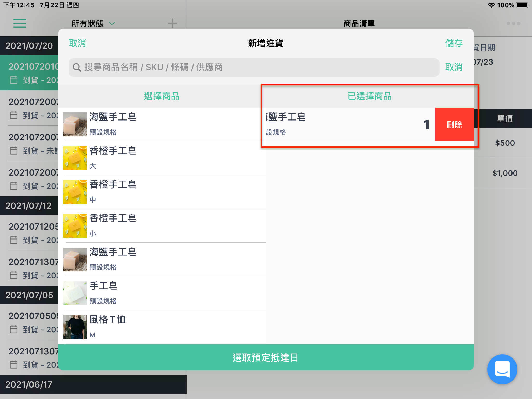The image size is (532, 399).
Task: Tap quantity 1 of selected item
Action: click(x=426, y=124)
